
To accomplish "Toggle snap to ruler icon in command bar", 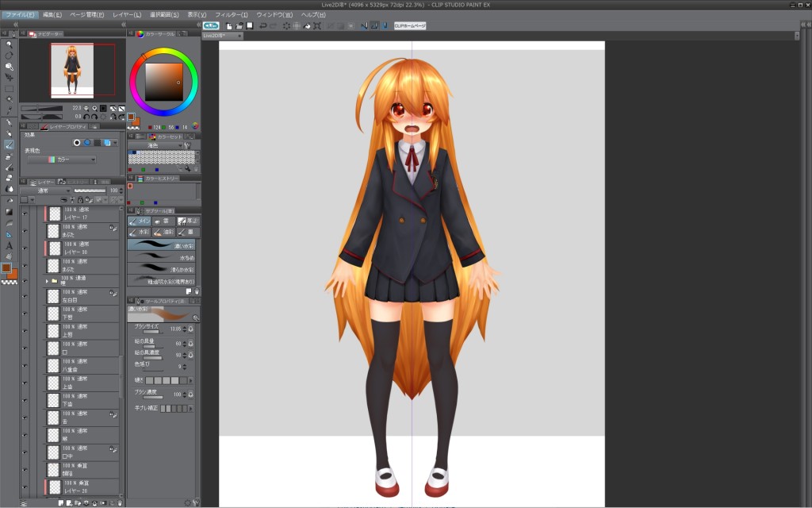I will [x=364, y=25].
